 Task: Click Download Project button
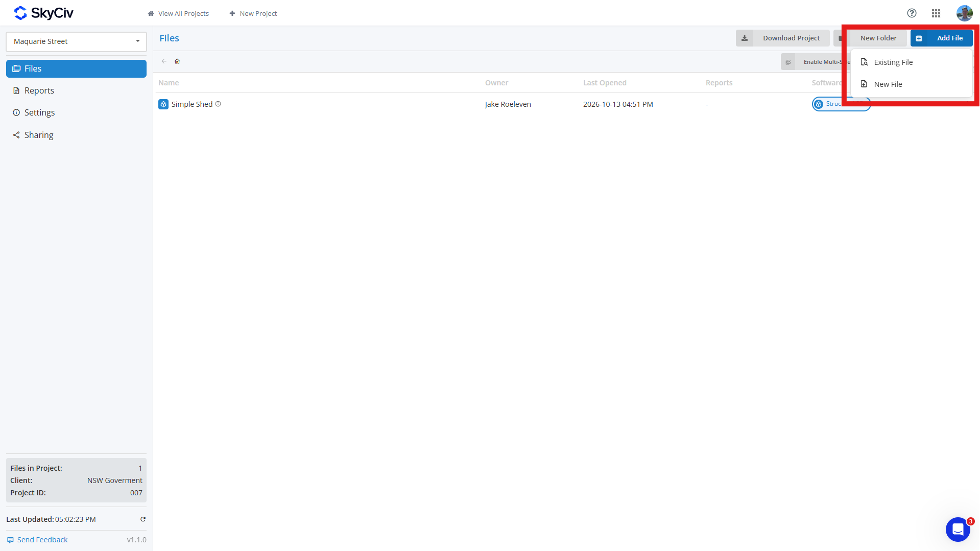pyautogui.click(x=782, y=38)
